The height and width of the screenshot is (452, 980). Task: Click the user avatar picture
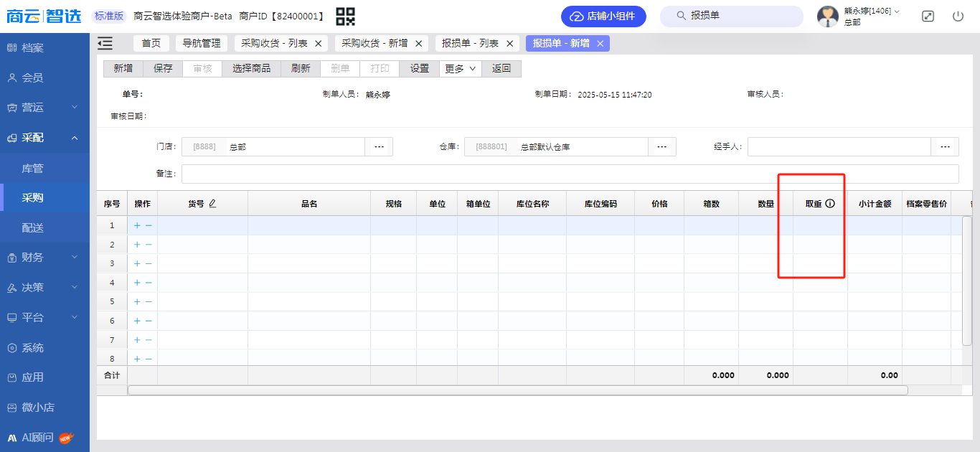828,17
